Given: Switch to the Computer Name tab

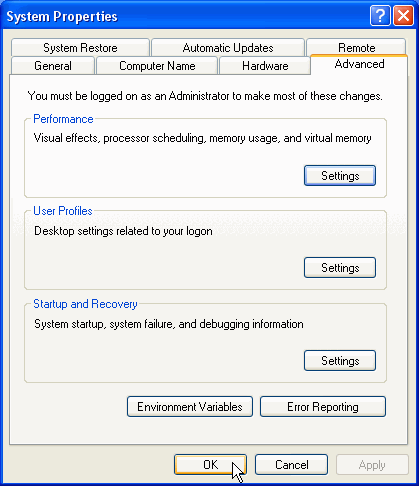Looking at the screenshot, I should (157, 66).
